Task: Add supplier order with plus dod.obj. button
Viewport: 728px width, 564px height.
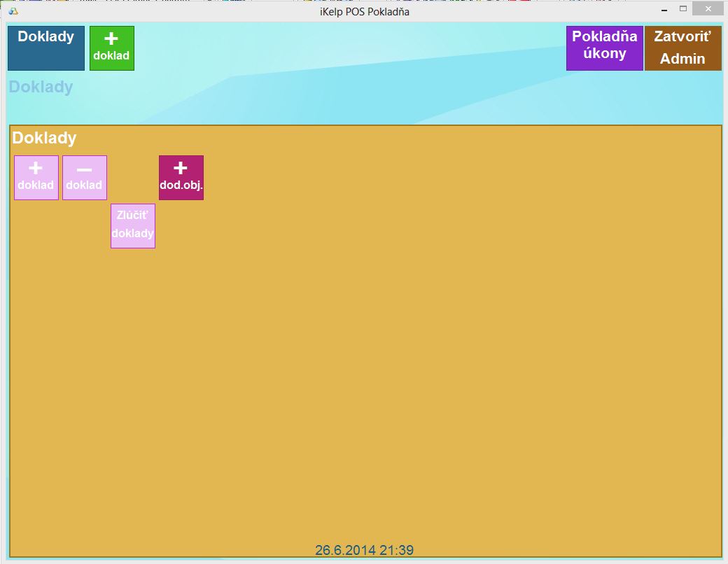Action: click(x=181, y=178)
